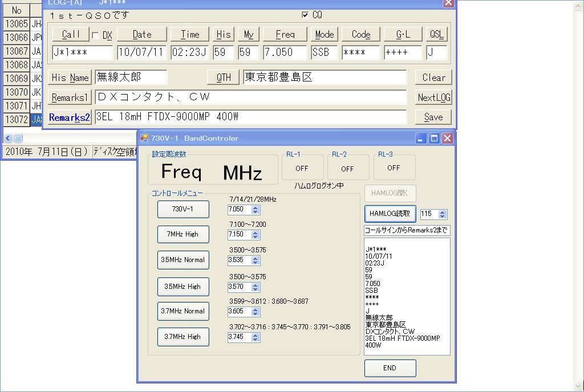Click the QTH field with 東京都豊島区
Screen dimensions: 584x392
coord(325,77)
